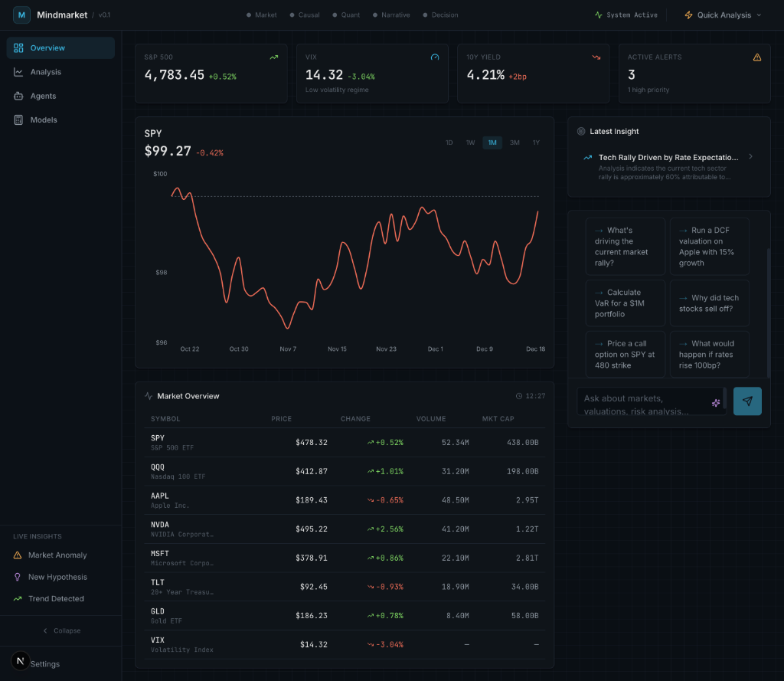
Task: Click the Latest Insight target icon
Action: 581,132
